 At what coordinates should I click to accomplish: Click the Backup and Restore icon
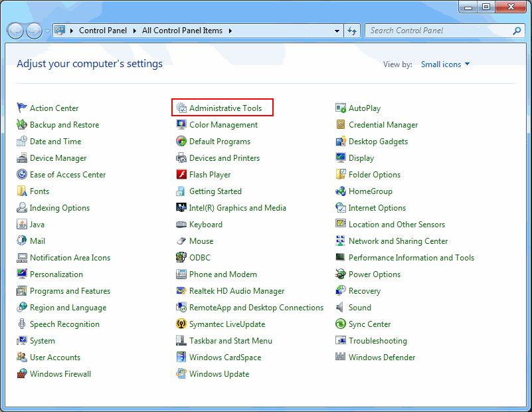[x=22, y=124]
